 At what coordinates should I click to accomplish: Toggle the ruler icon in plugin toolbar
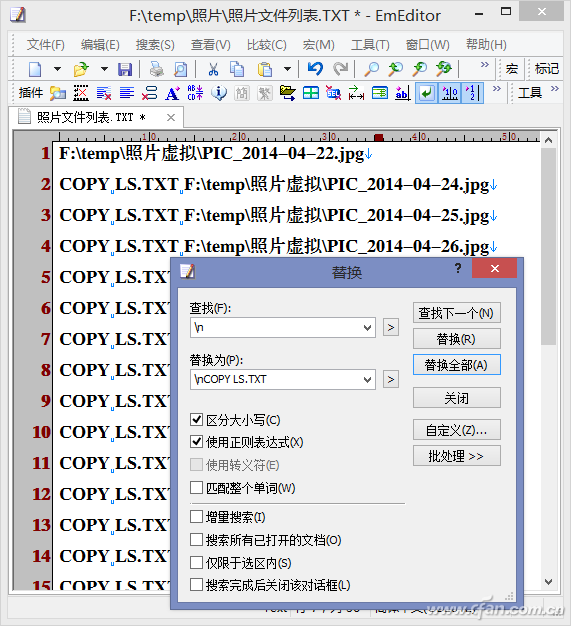point(450,93)
